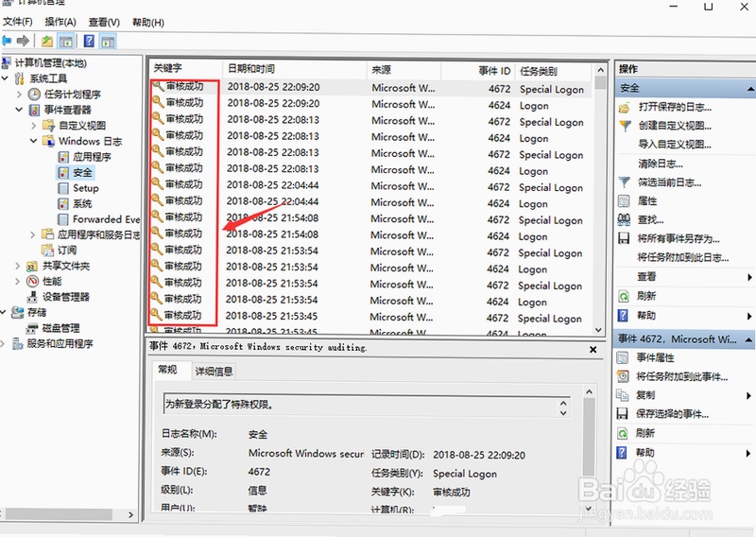
Task: Click 保存选择的事件 action
Action: click(672, 414)
